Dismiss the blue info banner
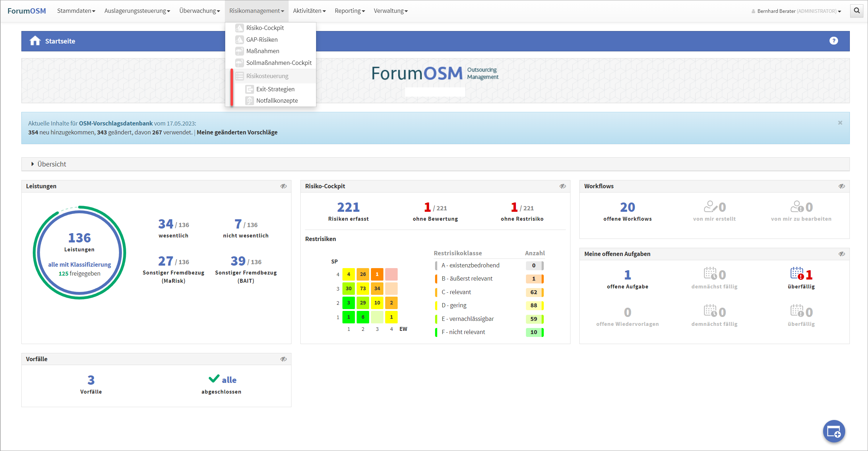868x451 pixels. (x=840, y=123)
